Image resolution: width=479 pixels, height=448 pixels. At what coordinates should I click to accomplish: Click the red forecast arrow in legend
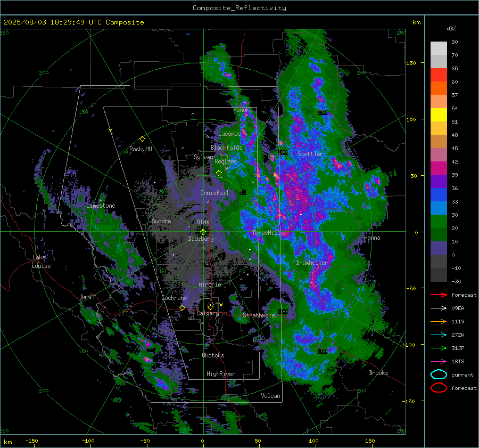tap(439, 295)
